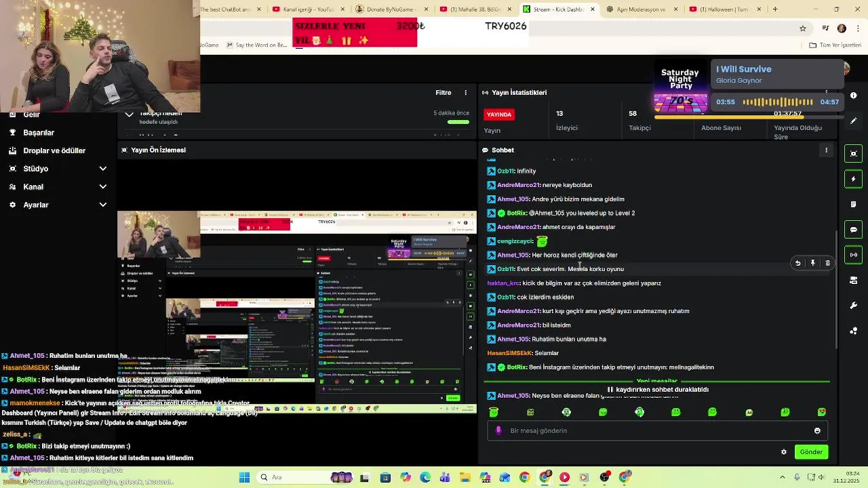Switch to the Kanal içeriği YouTube tab
Screen dimensions: 868x488
coord(309,9)
